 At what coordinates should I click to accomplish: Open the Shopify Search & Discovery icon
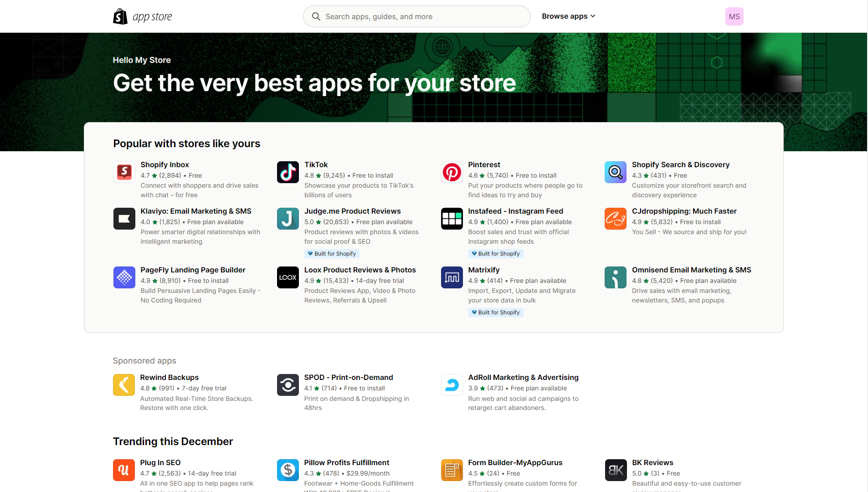coord(616,172)
